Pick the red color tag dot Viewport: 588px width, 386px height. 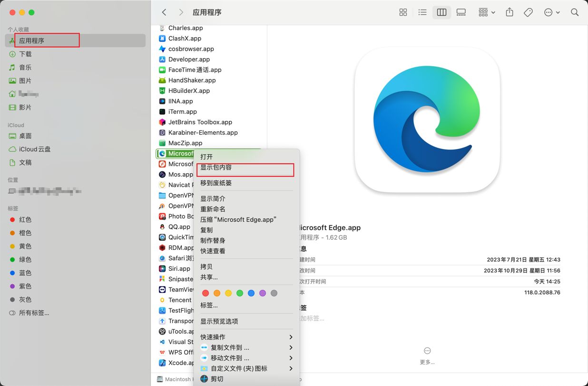tap(206, 293)
